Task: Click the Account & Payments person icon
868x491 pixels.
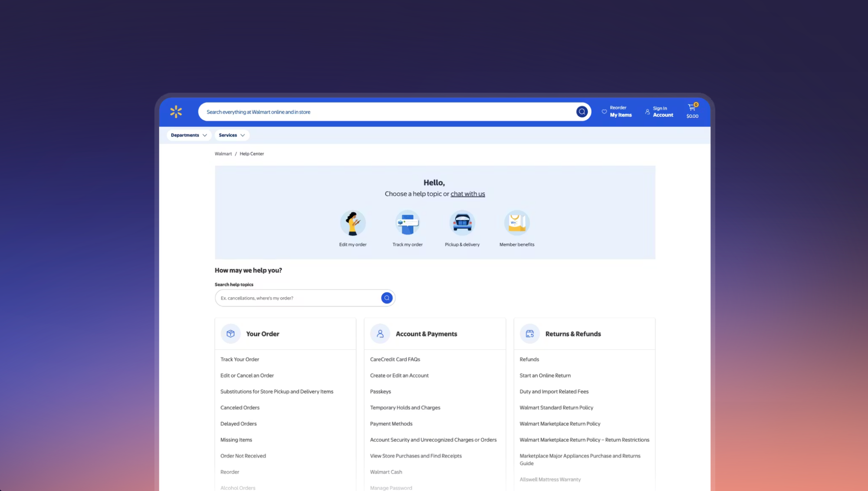Action: [x=380, y=333]
